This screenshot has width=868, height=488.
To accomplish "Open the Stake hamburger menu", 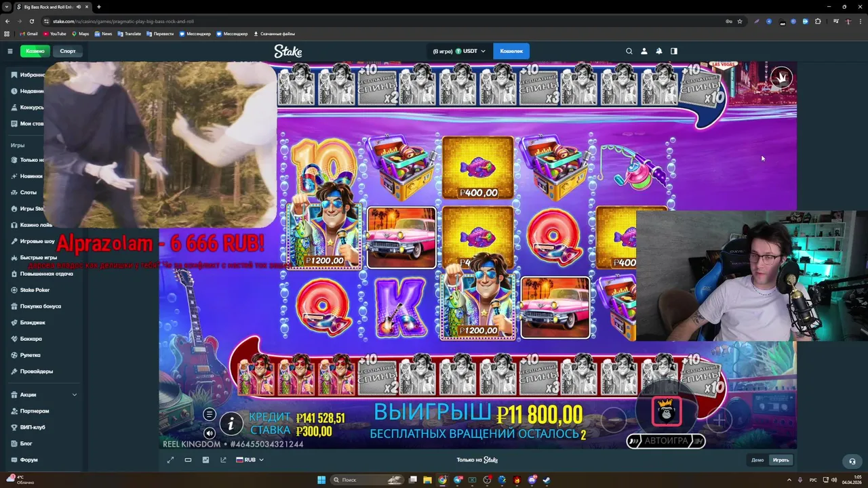I will coord(10,51).
